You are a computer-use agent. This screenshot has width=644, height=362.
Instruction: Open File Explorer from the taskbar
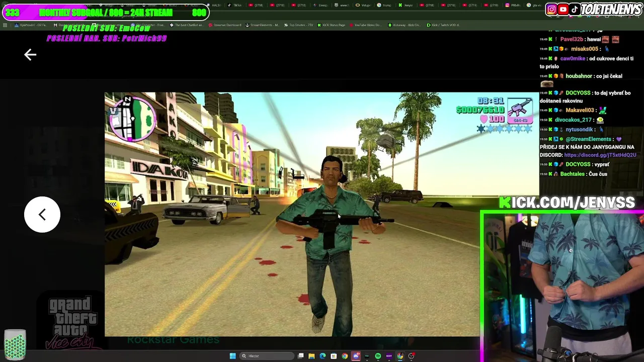coord(311,356)
